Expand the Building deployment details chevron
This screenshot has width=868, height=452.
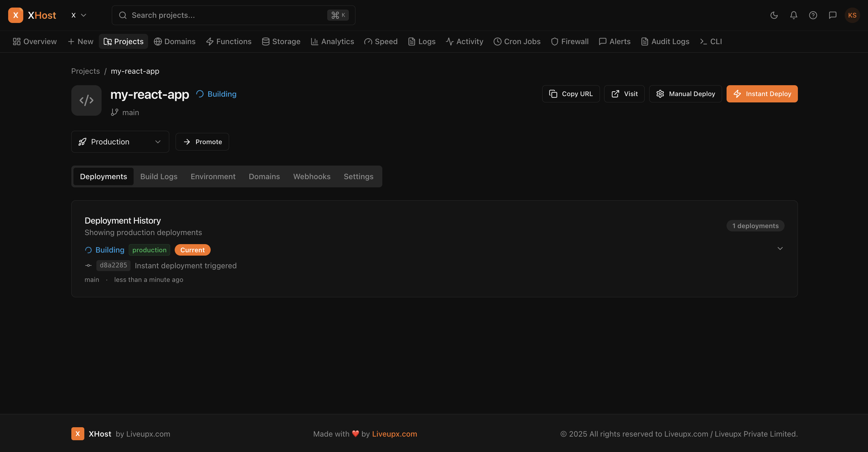pyautogui.click(x=780, y=249)
